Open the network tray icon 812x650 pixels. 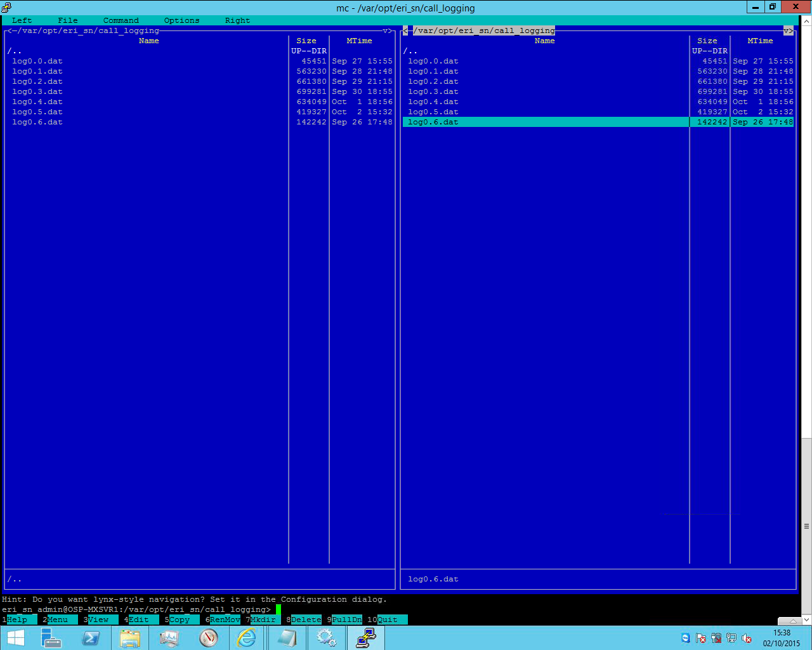[x=731, y=638]
